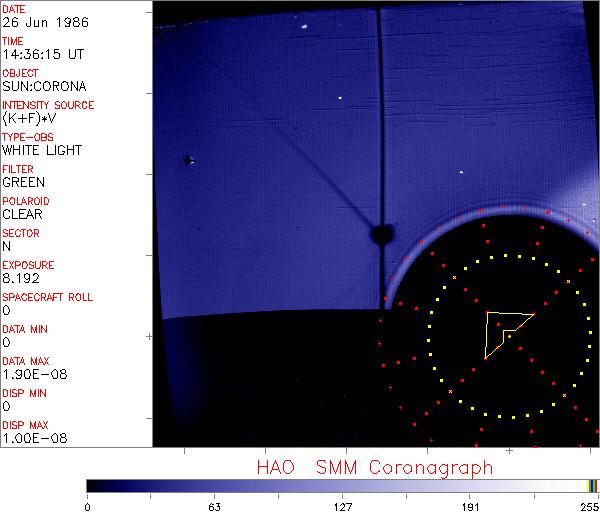Click the dark speck at the image's left side
Viewport: 600px width, 512px height.
coord(187,160)
